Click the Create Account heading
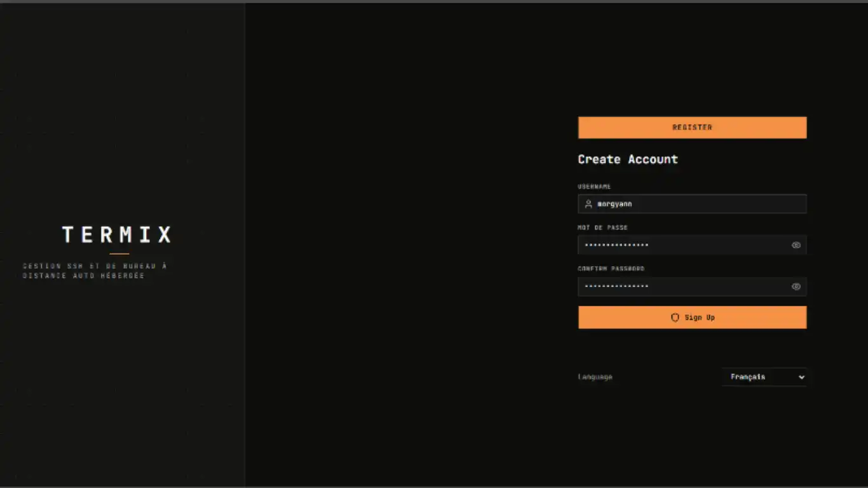Viewport: 868px width, 488px height. click(628, 159)
